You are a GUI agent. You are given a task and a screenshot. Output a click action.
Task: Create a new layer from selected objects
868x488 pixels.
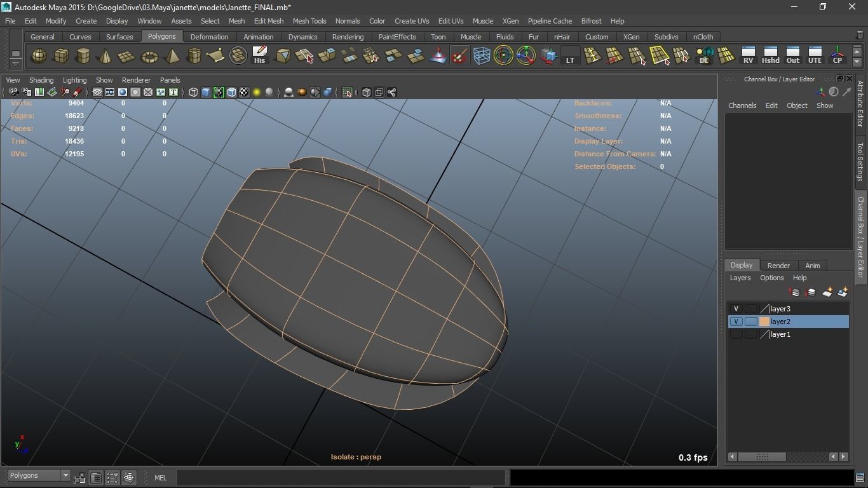(843, 292)
